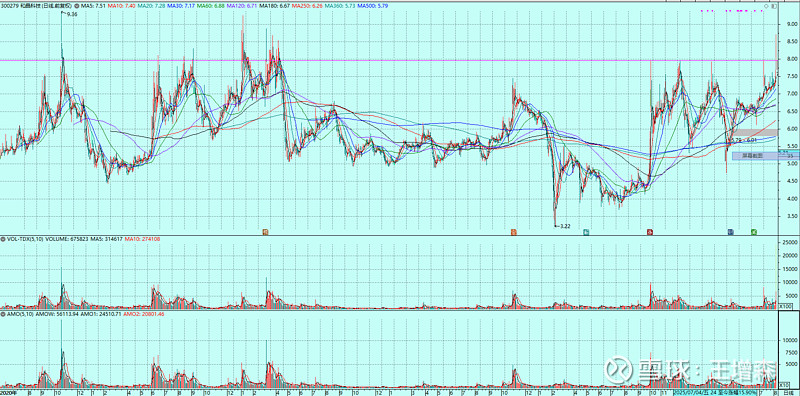Click the 25000 volume axis label
The width and height of the screenshot is (800, 396).
tap(789, 242)
